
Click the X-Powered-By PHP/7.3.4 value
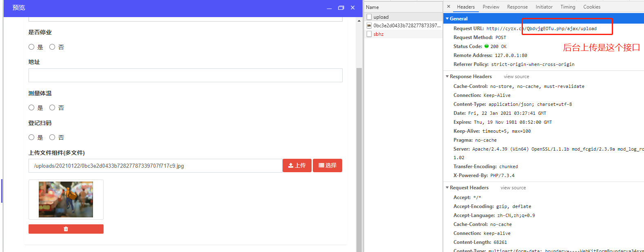pos(502,175)
